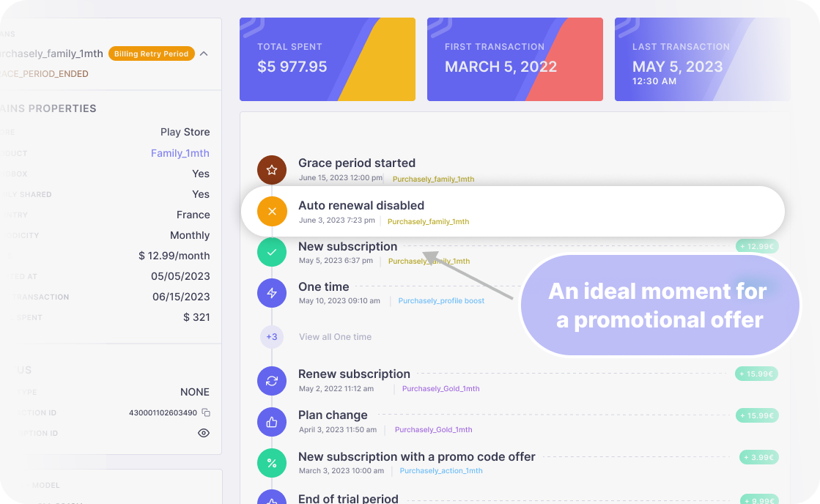820x504 pixels.
Task: Select the orange auto renewal disabled X icon
Action: tap(272, 211)
